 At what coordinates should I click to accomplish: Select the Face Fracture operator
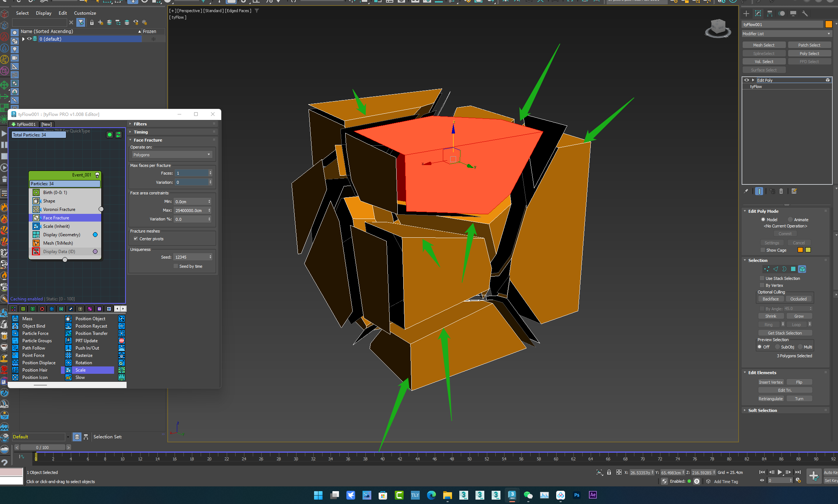tap(56, 218)
